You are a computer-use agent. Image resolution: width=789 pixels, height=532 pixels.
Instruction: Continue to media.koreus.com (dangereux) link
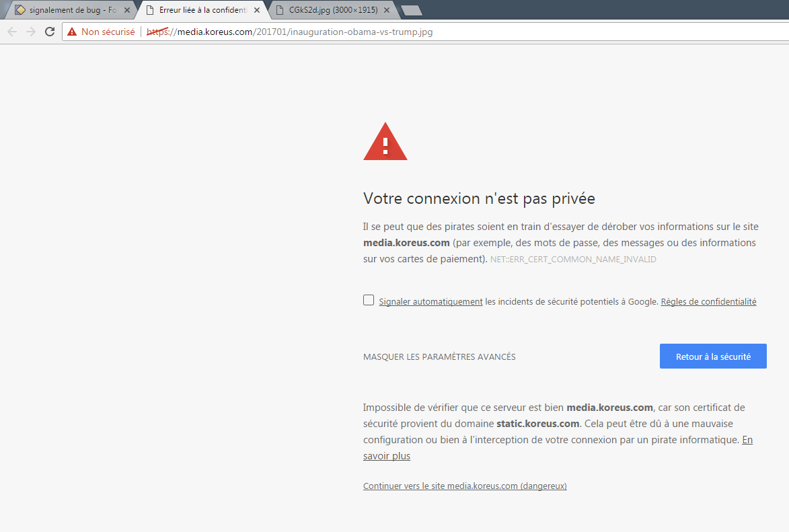[465, 486]
